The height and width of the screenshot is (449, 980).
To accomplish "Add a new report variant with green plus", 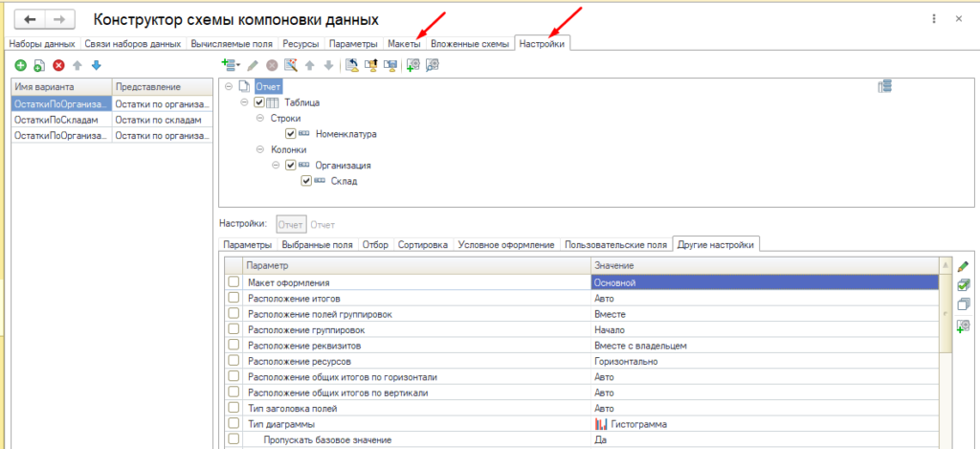I will coord(20,65).
